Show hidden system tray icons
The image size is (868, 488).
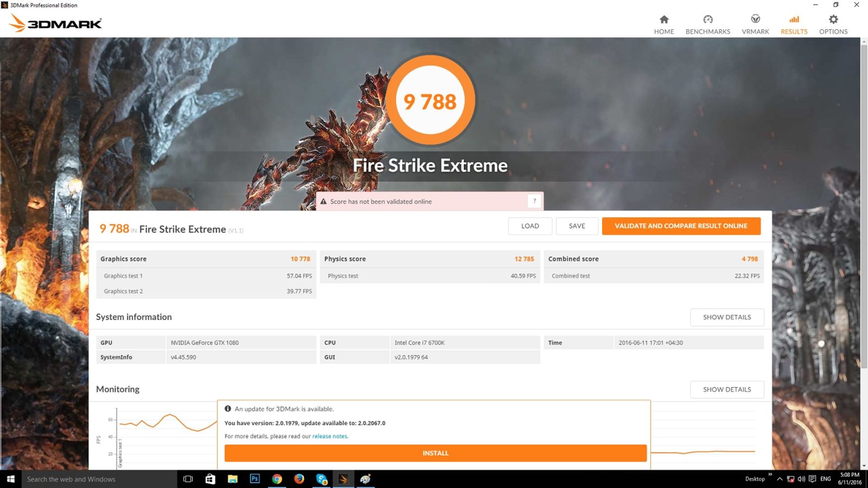(779, 479)
